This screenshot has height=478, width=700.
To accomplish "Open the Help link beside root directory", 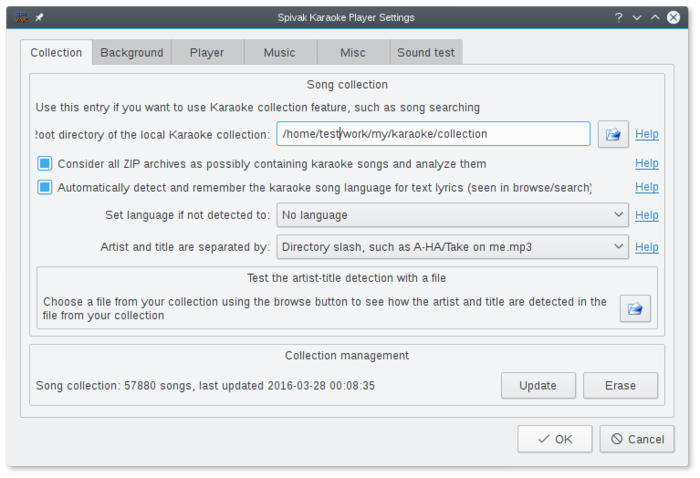I will tap(647, 134).
